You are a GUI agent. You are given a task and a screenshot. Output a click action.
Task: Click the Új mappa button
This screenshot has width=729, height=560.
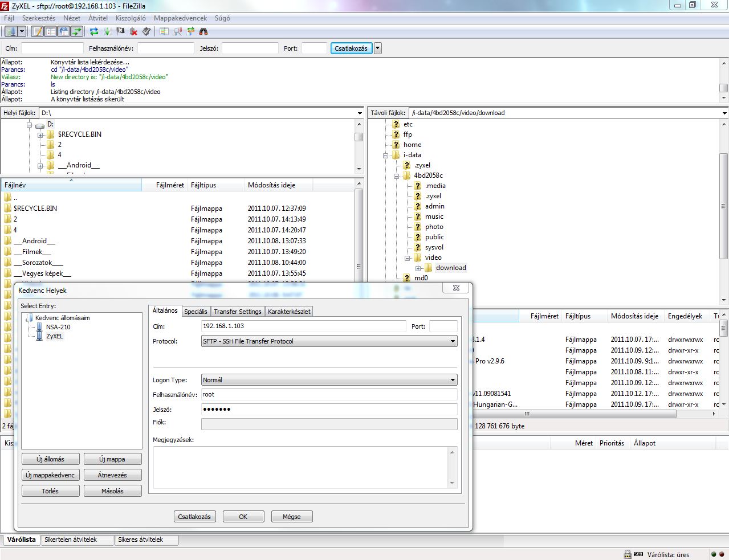click(x=112, y=459)
